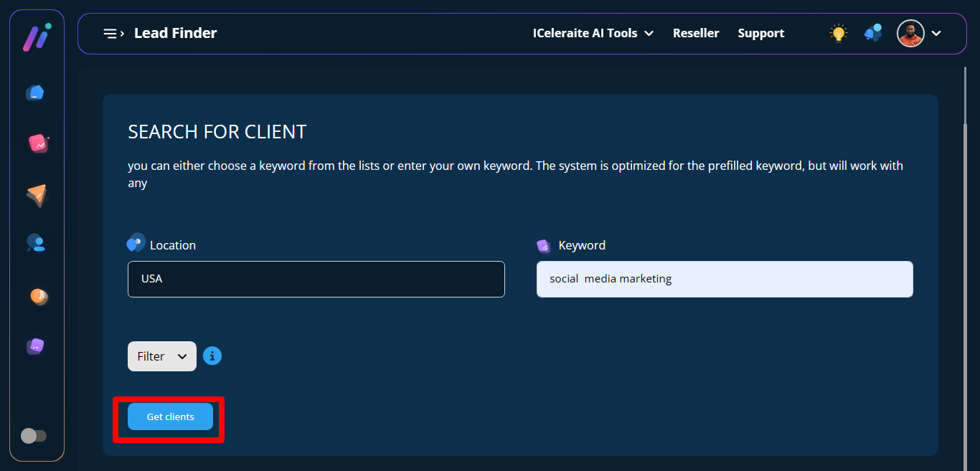980x471 pixels.
Task: Go to the Support menu item
Action: tap(760, 33)
